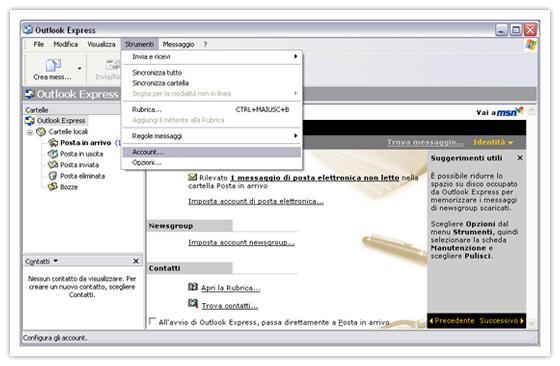The height and width of the screenshot is (366, 560).
Task: Click scroll down arrow of main pane scrollbar
Action: [532, 323]
